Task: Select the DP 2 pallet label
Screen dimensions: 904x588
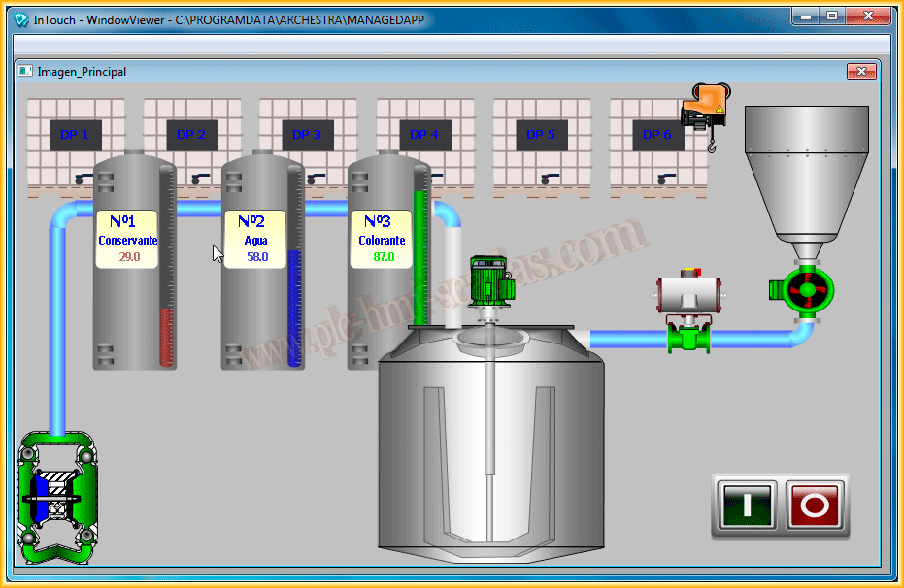Action: [x=191, y=135]
